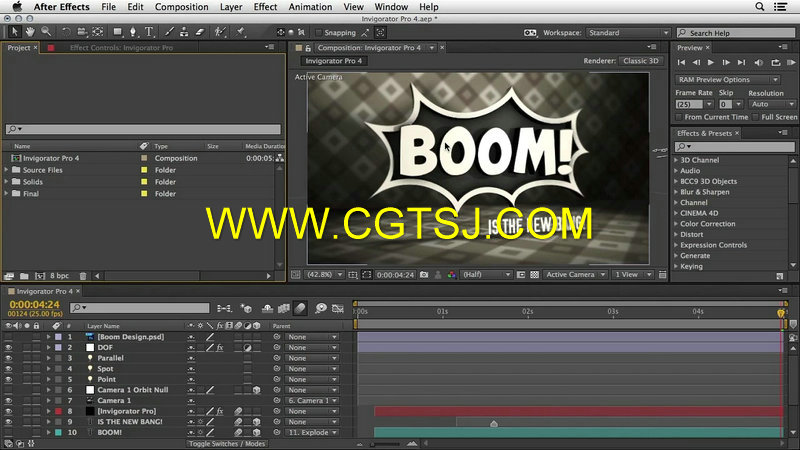The image size is (800, 450).
Task: Select the Brush tool
Action: (169, 32)
